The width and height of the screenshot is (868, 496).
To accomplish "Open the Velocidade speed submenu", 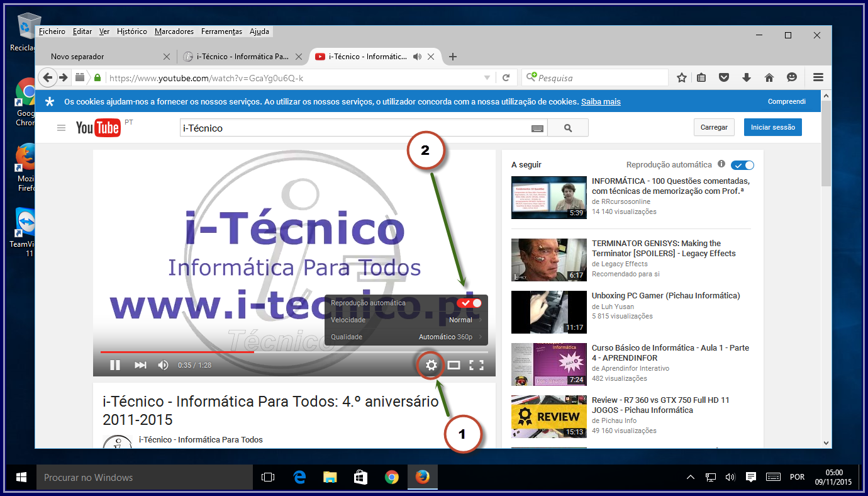I will (406, 320).
